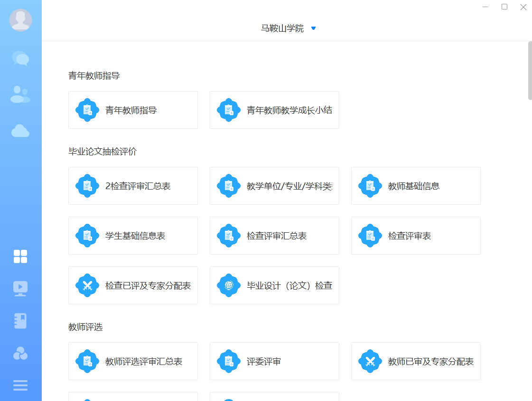This screenshot has height=401, width=532.
Task: Open the messages chat bubble icon
Action: click(20, 59)
